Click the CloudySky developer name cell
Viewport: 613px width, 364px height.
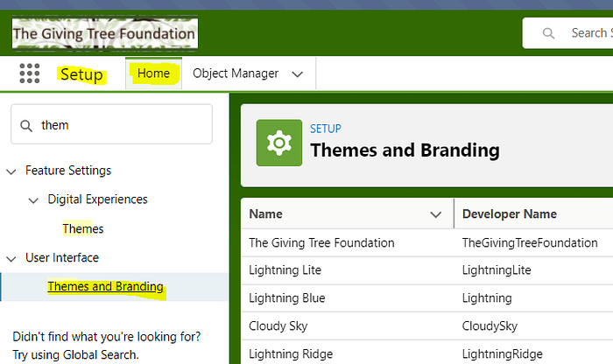point(490,326)
